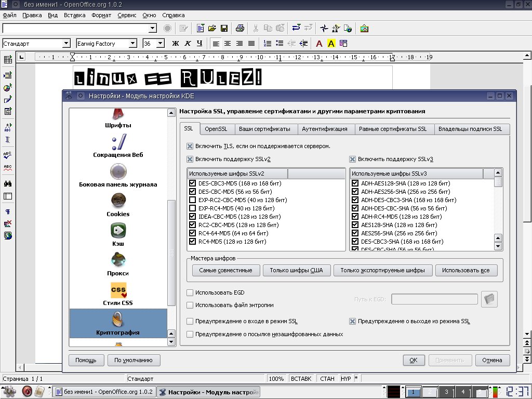Open the Формат menu

(101, 15)
